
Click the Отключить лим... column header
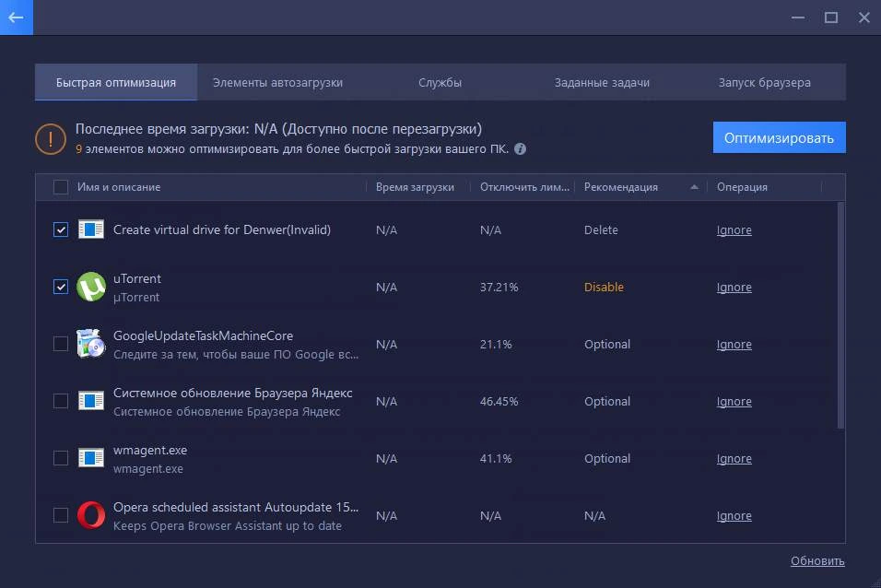[524, 187]
